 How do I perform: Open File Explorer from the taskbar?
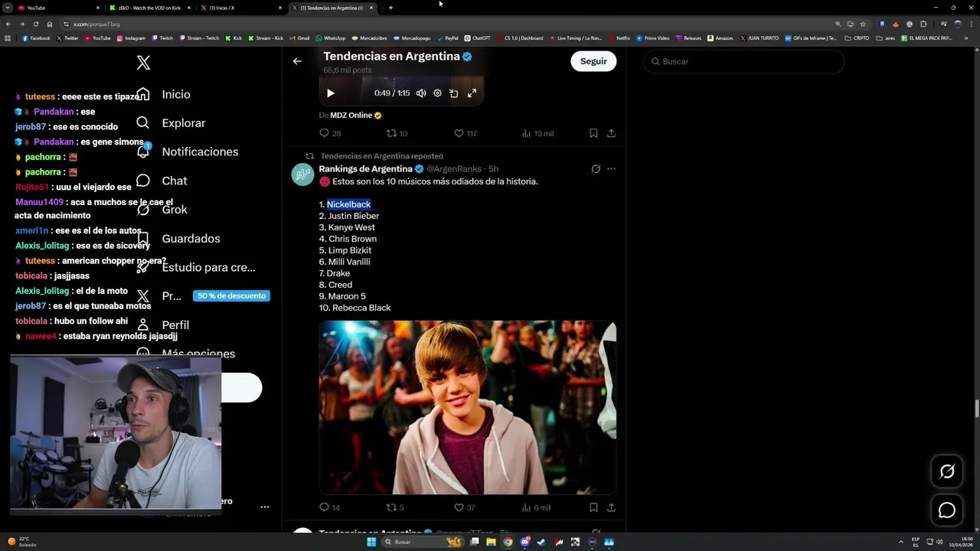click(x=491, y=542)
